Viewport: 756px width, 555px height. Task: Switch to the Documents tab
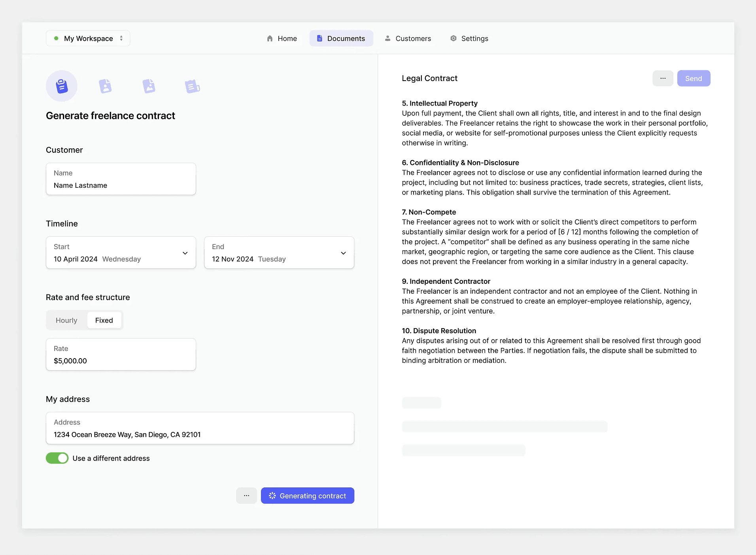tap(341, 38)
